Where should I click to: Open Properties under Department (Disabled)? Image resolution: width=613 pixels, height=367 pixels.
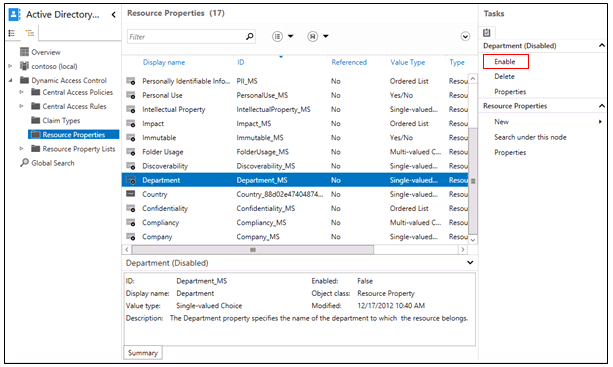[x=510, y=92]
